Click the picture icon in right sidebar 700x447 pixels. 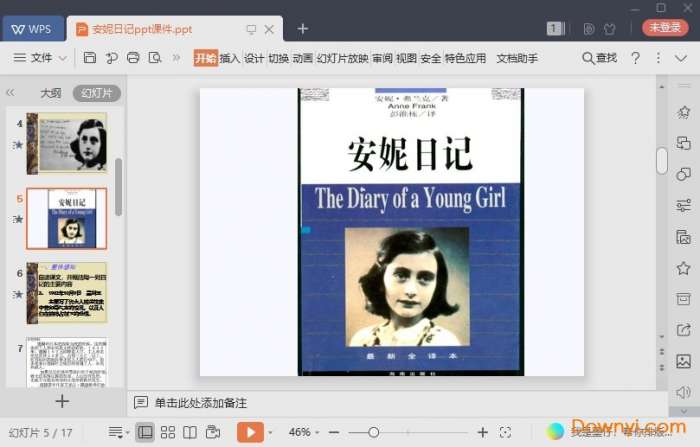(x=683, y=361)
